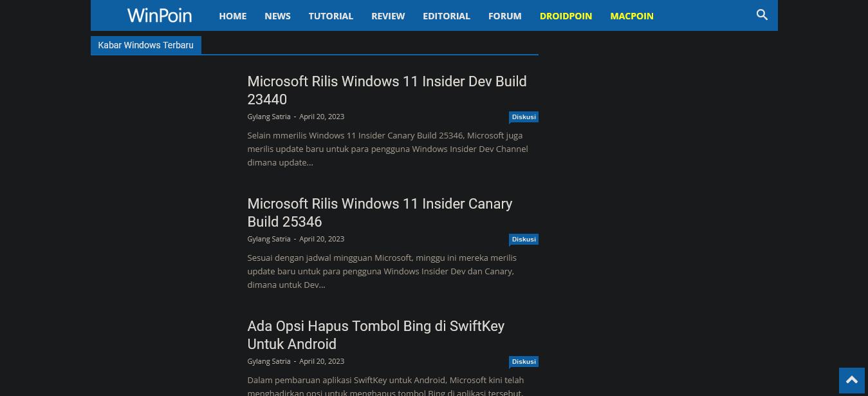
Task: Click the scroll-to-top arrow icon
Action: 852,380
